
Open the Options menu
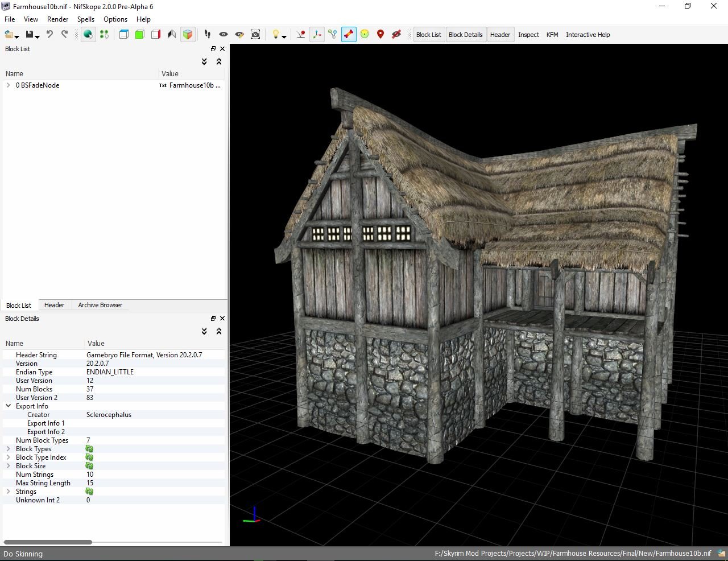tap(115, 19)
